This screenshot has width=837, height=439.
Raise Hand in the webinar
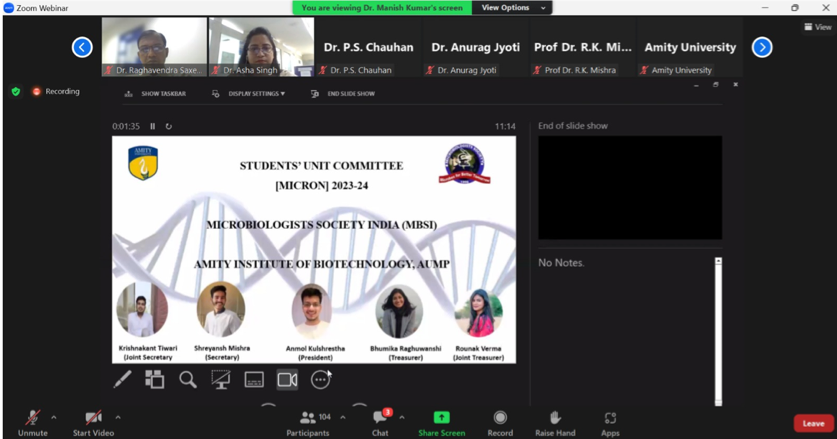tap(555, 423)
